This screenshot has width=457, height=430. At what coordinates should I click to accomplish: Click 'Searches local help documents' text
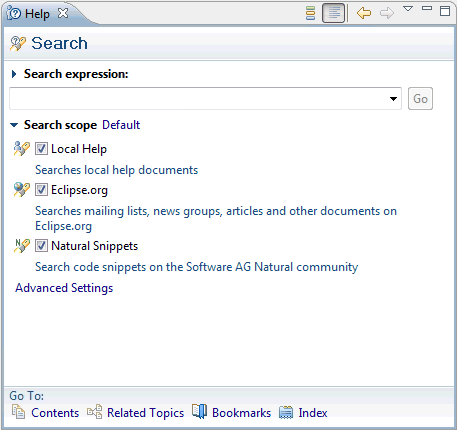pyautogui.click(x=117, y=170)
